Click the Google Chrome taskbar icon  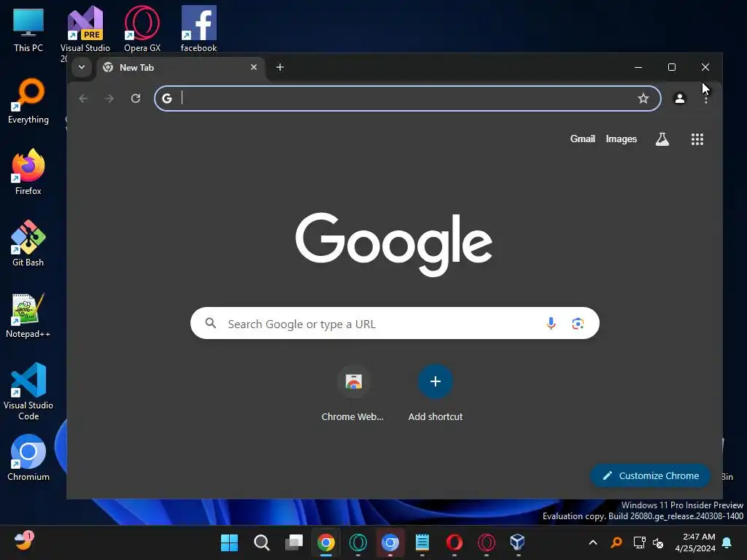326,542
